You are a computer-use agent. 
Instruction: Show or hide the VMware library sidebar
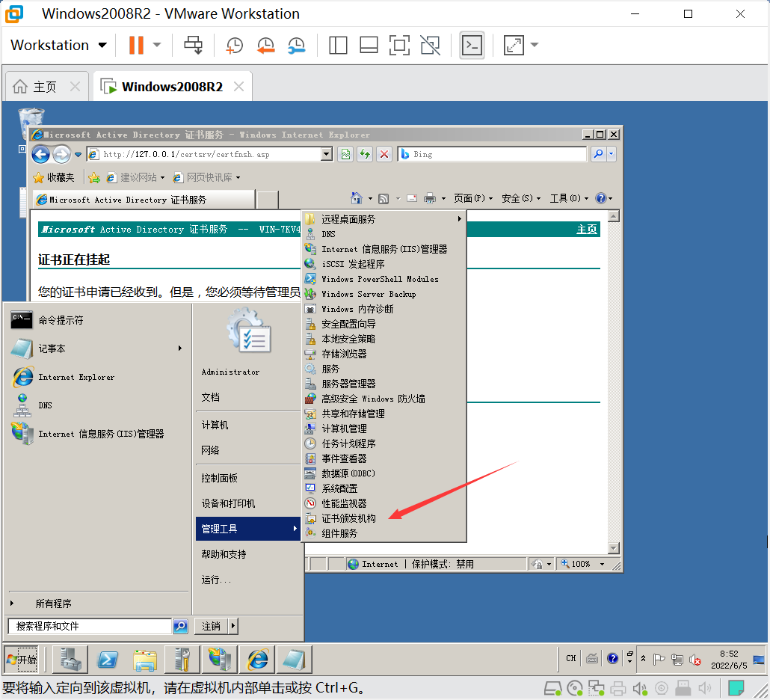click(x=338, y=45)
